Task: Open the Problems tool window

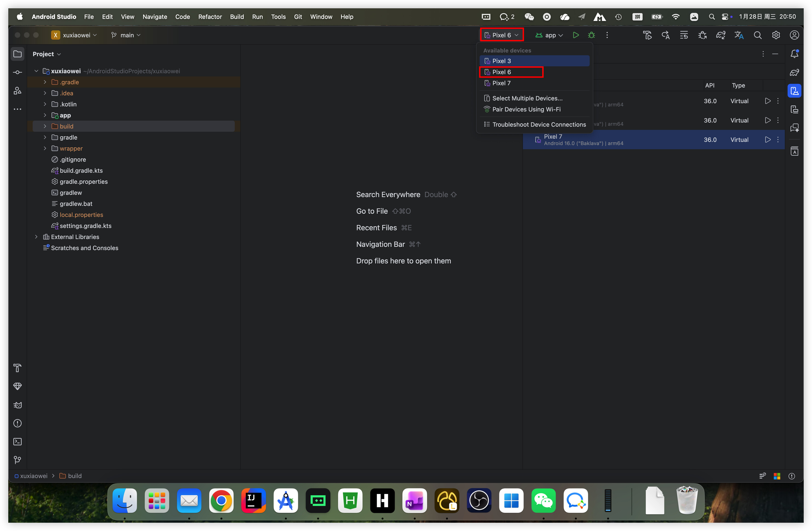Action: (x=17, y=423)
